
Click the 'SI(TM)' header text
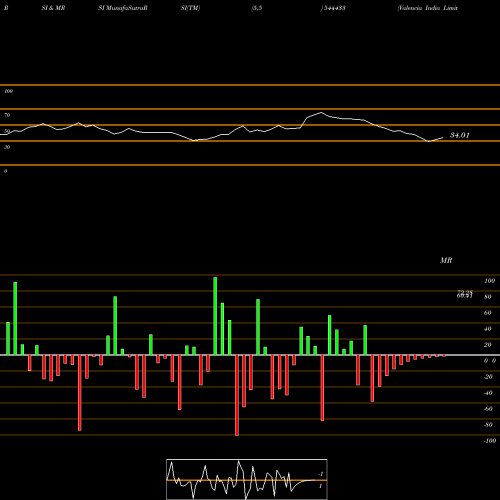(190, 8)
